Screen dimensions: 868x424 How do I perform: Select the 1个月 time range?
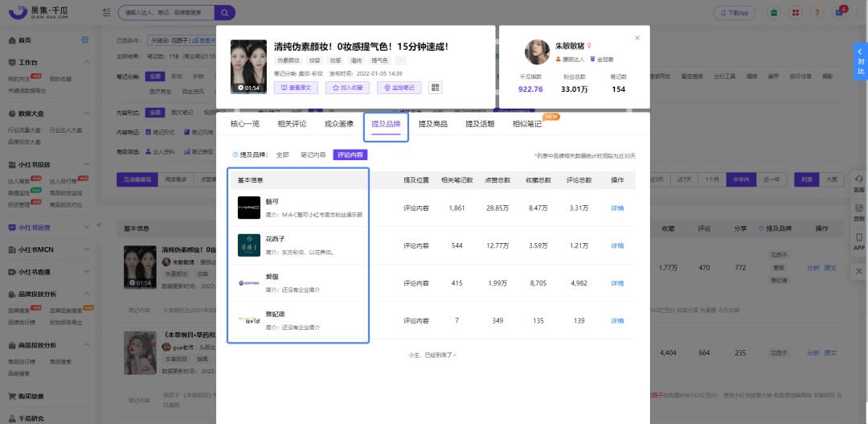pos(712,179)
